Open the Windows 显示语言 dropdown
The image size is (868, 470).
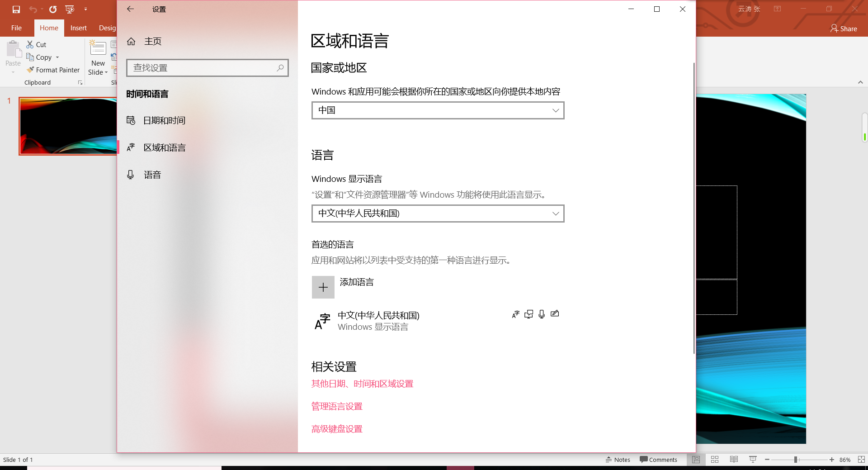[438, 214]
